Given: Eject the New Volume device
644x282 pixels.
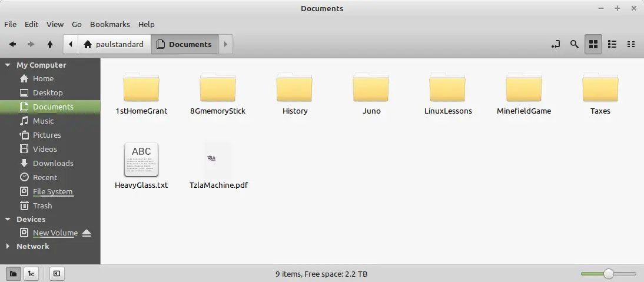Looking at the screenshot, I should click(87, 233).
